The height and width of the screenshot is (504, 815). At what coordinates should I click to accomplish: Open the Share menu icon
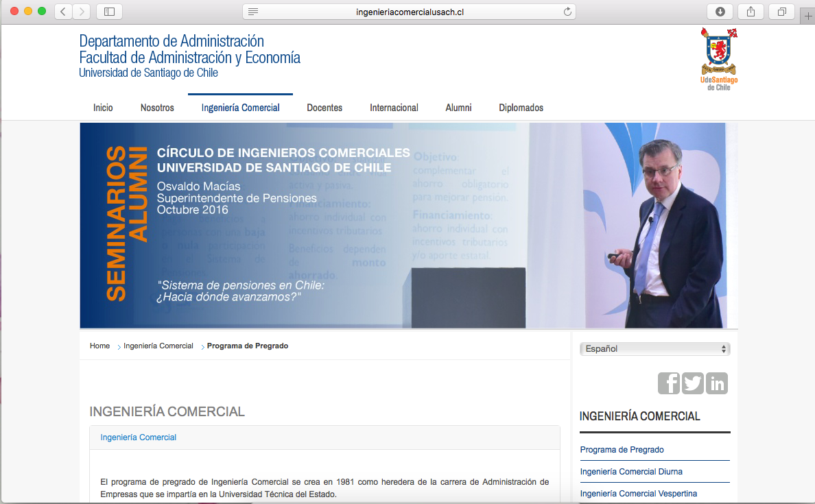tap(751, 12)
